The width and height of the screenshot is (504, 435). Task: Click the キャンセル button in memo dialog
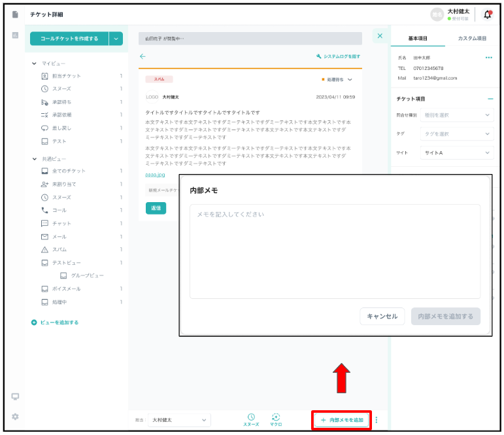(382, 316)
